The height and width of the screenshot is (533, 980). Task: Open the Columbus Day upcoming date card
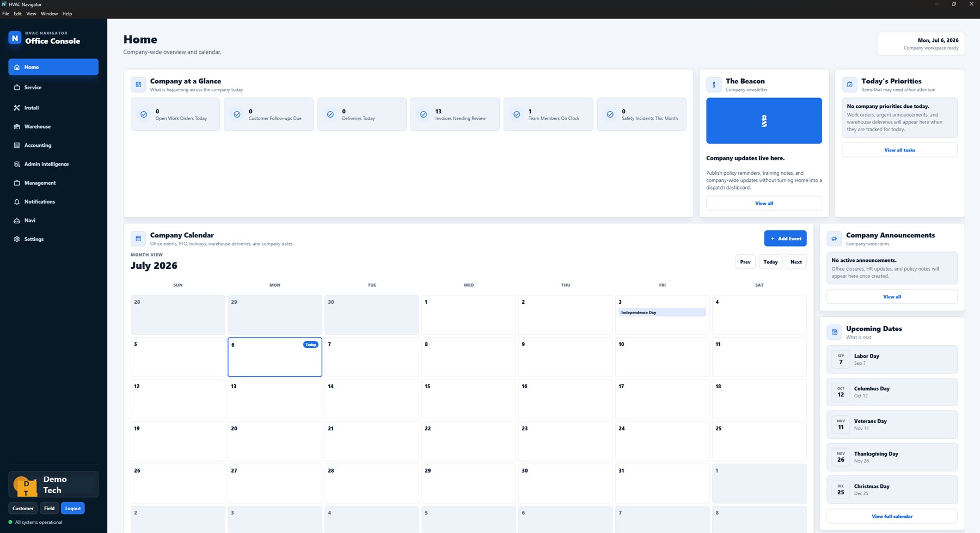[x=892, y=392]
